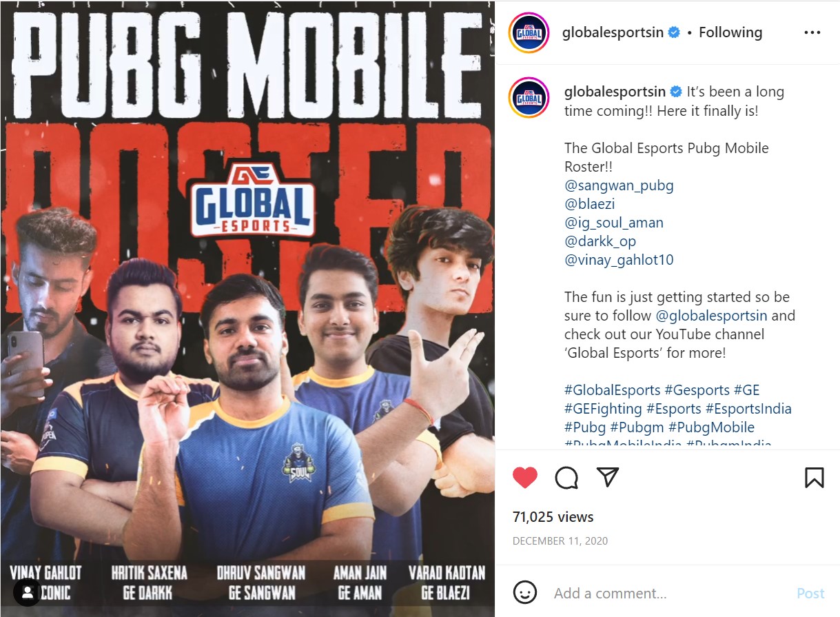Open the @ig_soul_aman mention
The height and width of the screenshot is (617, 840).
(x=614, y=223)
